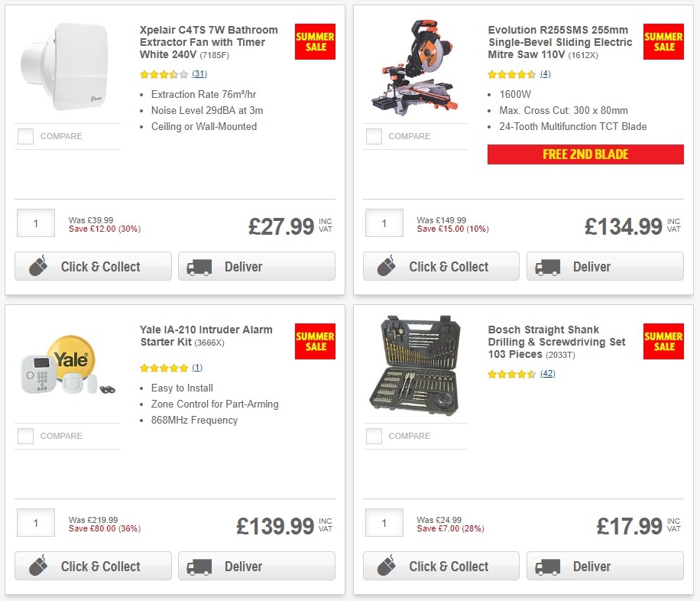Enable COMPARE for the Yale Intruder Alarm kit
Viewport: 700px width, 601px height.
pos(25,436)
